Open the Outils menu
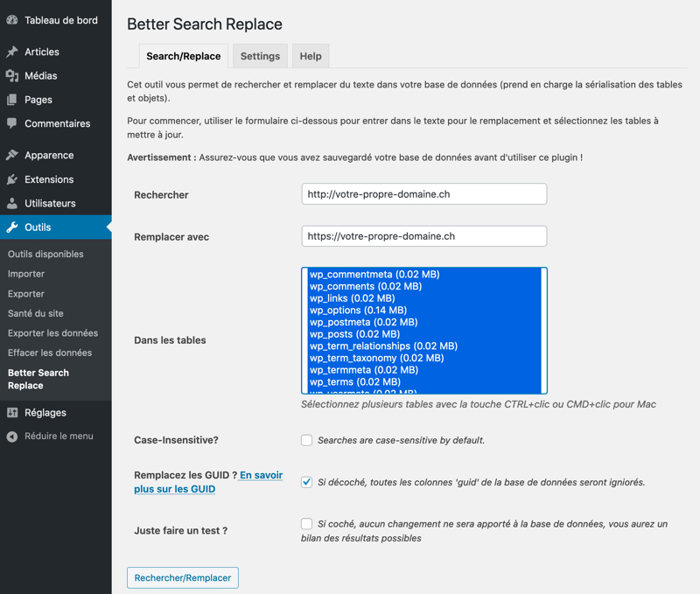Screen dimensions: 700x594 coord(56,227)
